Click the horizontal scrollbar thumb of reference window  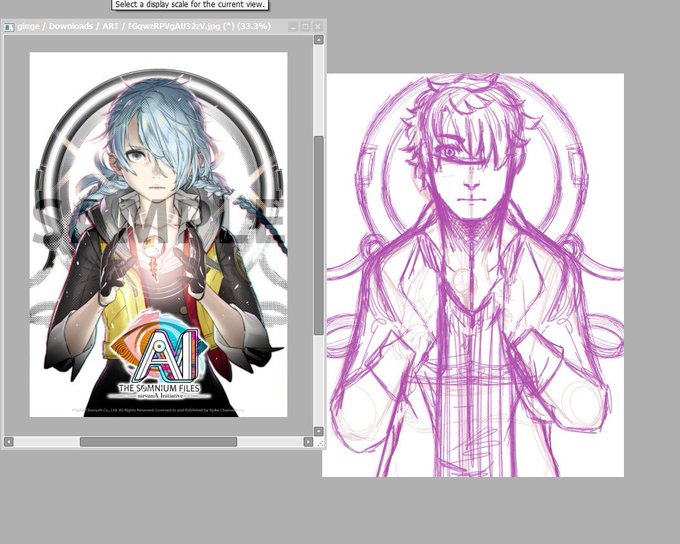pyautogui.click(x=158, y=442)
